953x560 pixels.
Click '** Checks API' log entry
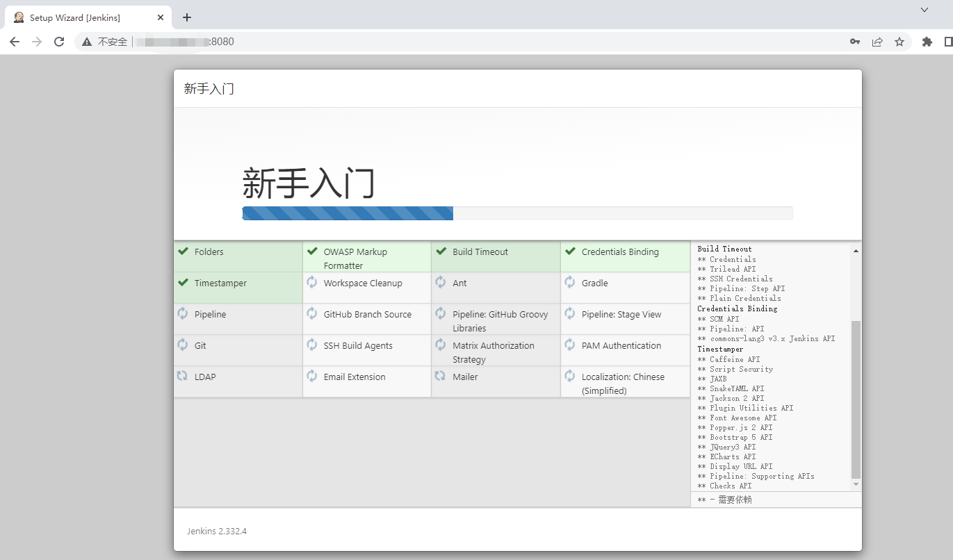click(x=724, y=486)
